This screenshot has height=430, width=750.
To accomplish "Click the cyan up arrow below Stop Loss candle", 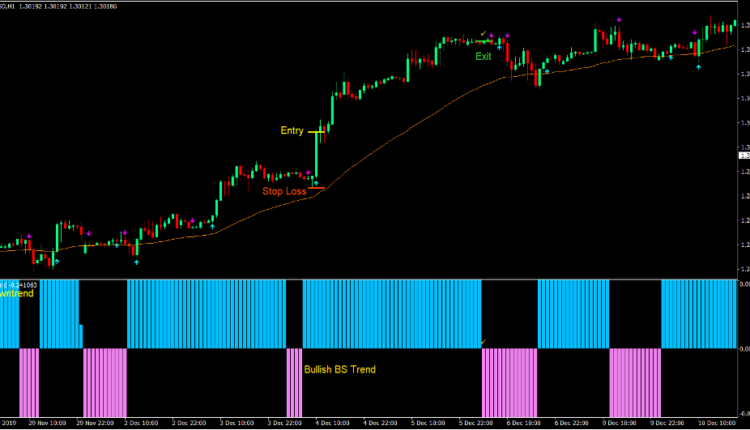I will pyautogui.click(x=315, y=185).
